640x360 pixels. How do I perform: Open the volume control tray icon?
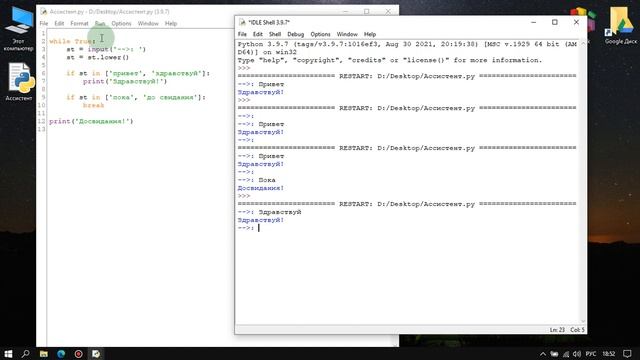tap(576, 354)
